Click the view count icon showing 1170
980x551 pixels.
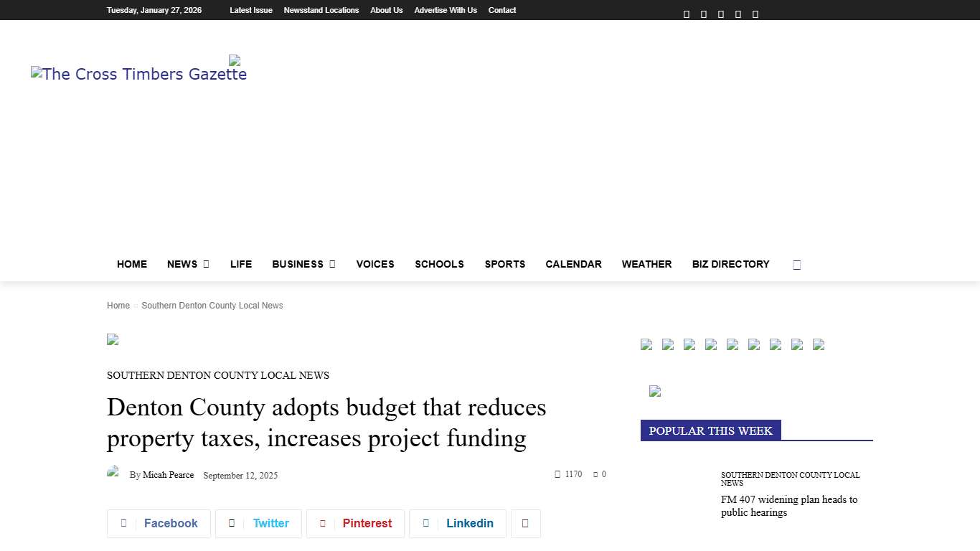pos(559,474)
